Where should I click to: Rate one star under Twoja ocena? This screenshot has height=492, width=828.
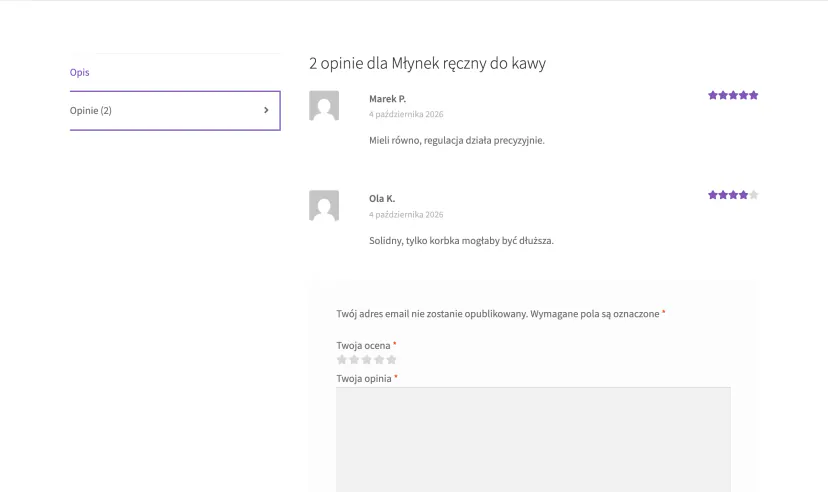tap(342, 359)
